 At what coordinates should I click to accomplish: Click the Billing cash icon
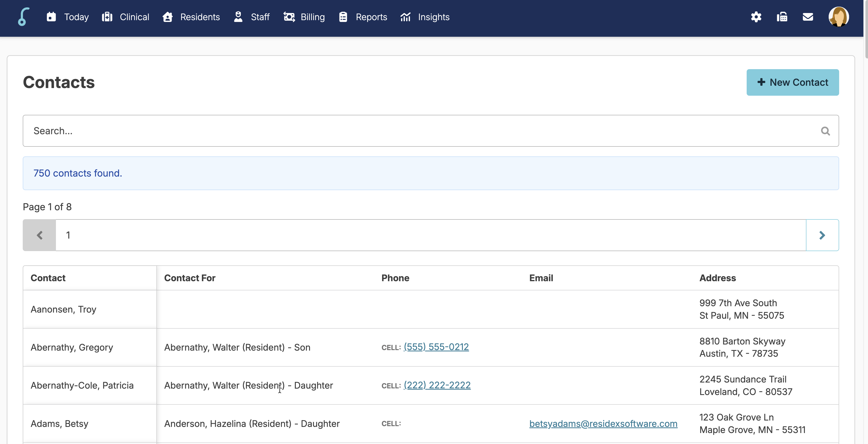[x=289, y=17]
